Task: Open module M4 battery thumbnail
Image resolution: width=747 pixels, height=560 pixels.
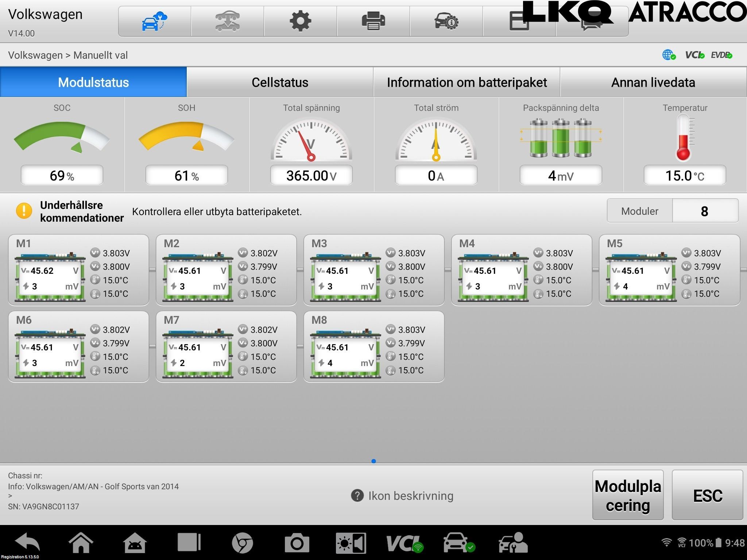Action: point(493,276)
